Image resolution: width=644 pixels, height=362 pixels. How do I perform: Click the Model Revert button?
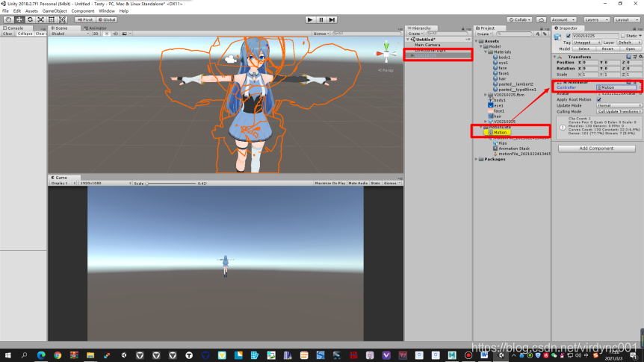[607, 49]
